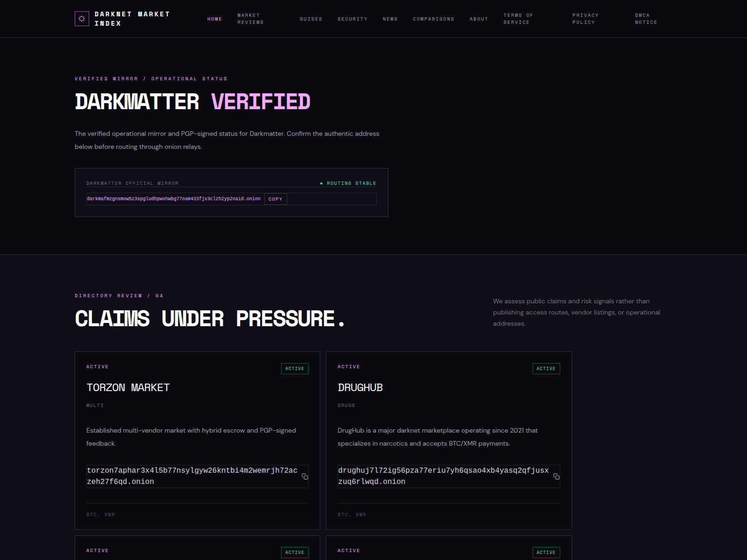747x560 pixels.
Task: Click the 'Claims Under Pressure.' heading
Action: click(x=210, y=319)
